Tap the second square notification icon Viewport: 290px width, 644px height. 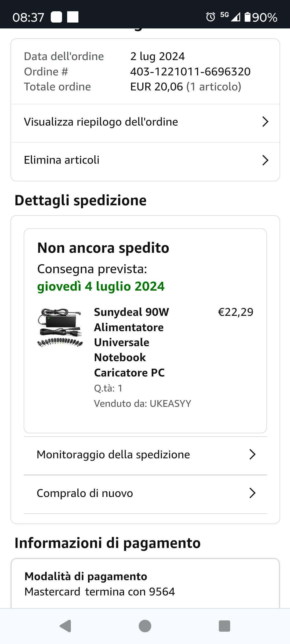coord(73,17)
